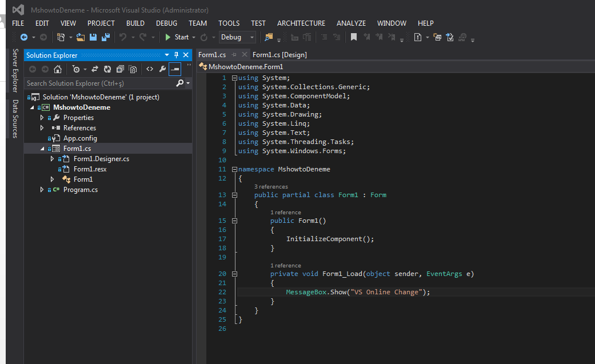This screenshot has width=595, height=364.
Task: Open the dropdown arrow next to Start
Action: (x=194, y=37)
